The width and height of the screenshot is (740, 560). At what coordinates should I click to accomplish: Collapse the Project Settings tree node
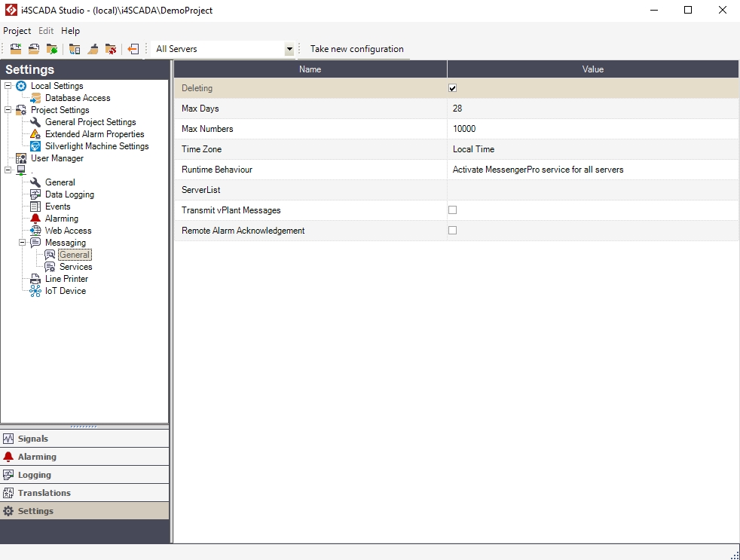pos(8,110)
